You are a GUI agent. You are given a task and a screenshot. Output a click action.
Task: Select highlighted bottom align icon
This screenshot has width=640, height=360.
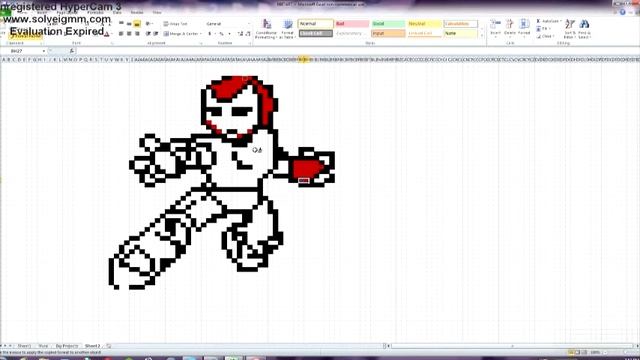[x=137, y=24]
